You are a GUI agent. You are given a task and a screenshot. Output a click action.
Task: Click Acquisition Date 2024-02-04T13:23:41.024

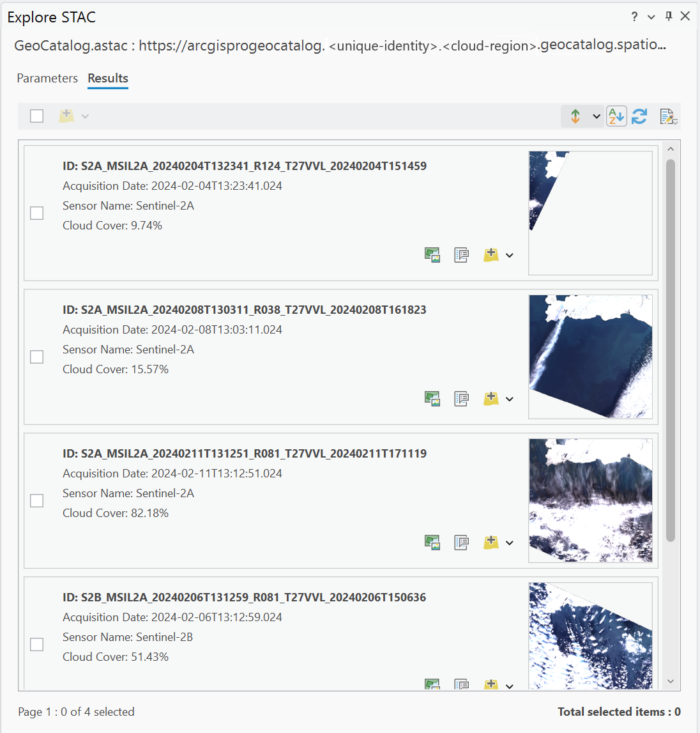tap(172, 186)
